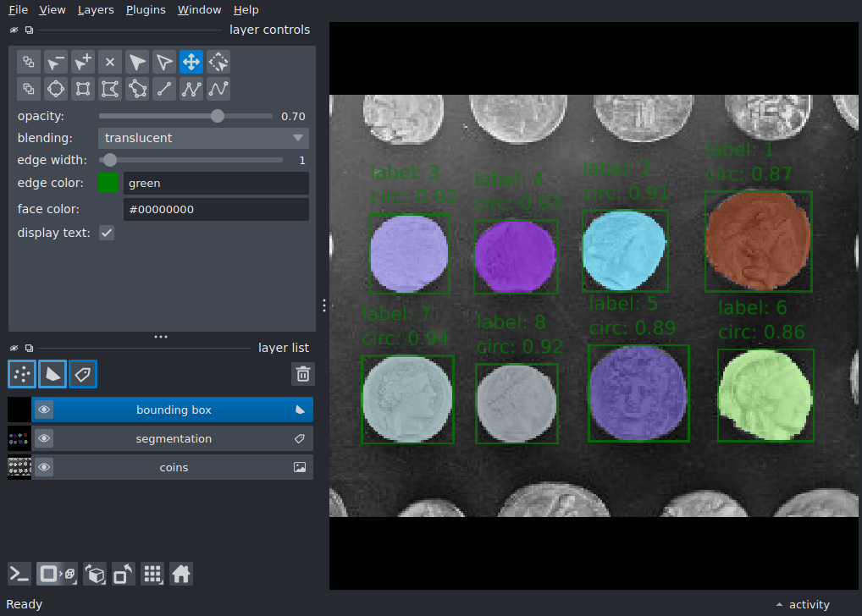Screen dimensions: 862x616
Task: Hide the bounding box layer
Action: point(44,410)
